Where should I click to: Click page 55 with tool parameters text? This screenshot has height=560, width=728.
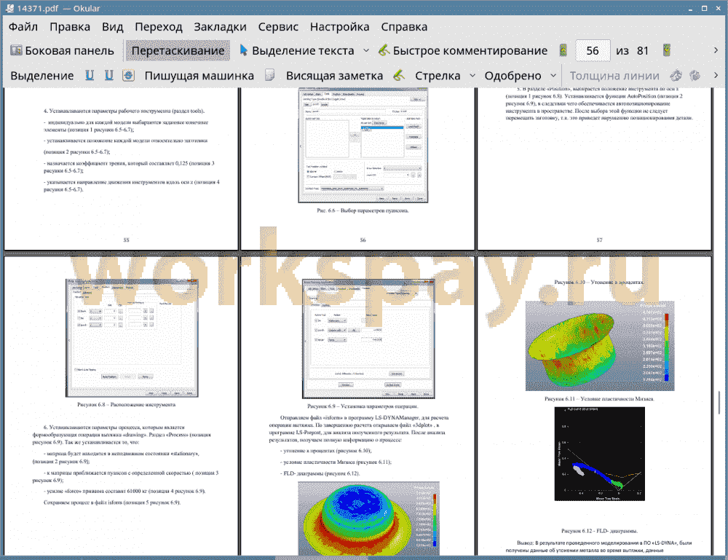[x=121, y=168]
